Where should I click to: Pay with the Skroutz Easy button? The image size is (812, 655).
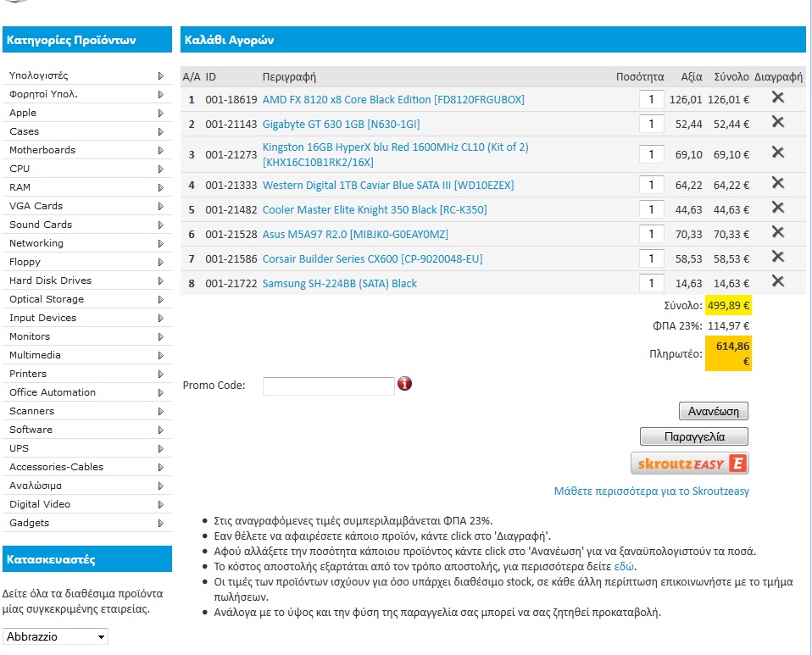[689, 463]
